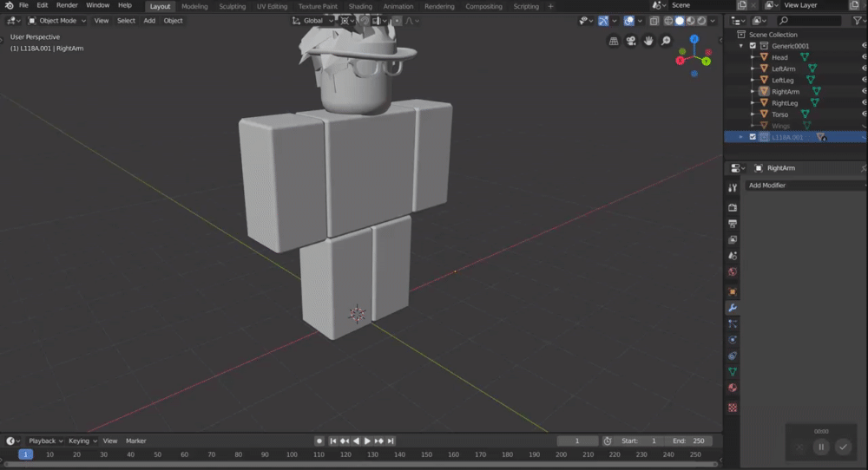Toggle viewport gizmos display button
The image size is (868, 470).
click(603, 21)
